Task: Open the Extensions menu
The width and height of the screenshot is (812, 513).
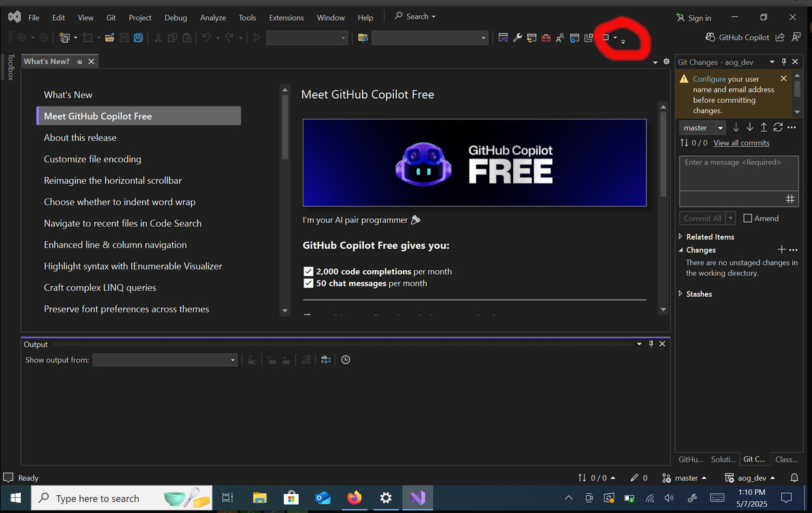Action: pyautogui.click(x=286, y=18)
